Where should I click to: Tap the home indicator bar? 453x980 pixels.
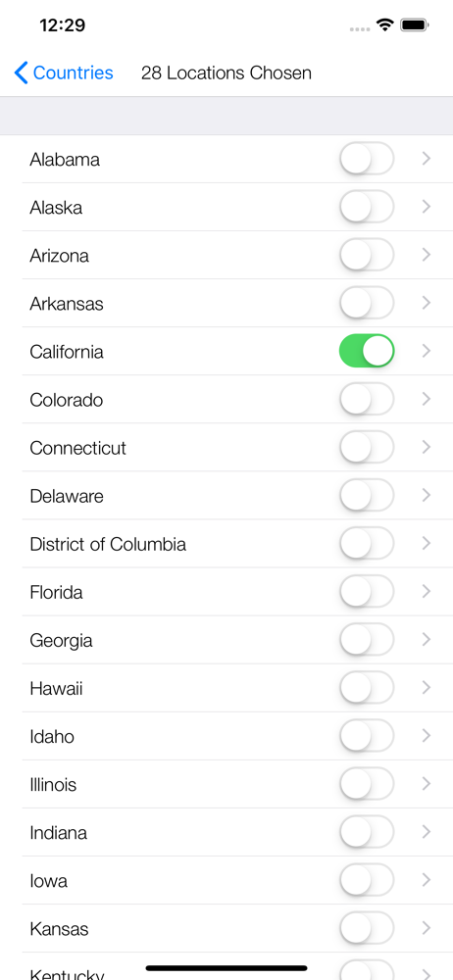(x=226, y=968)
